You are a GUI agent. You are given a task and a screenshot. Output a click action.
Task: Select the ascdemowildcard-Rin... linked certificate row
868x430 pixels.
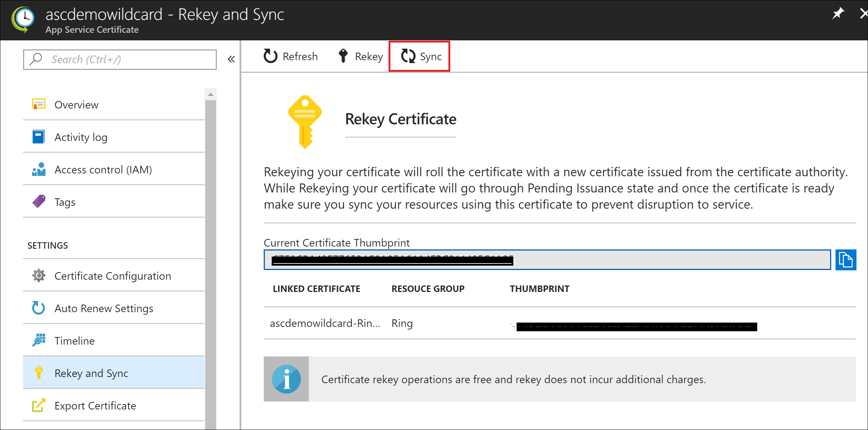click(325, 323)
